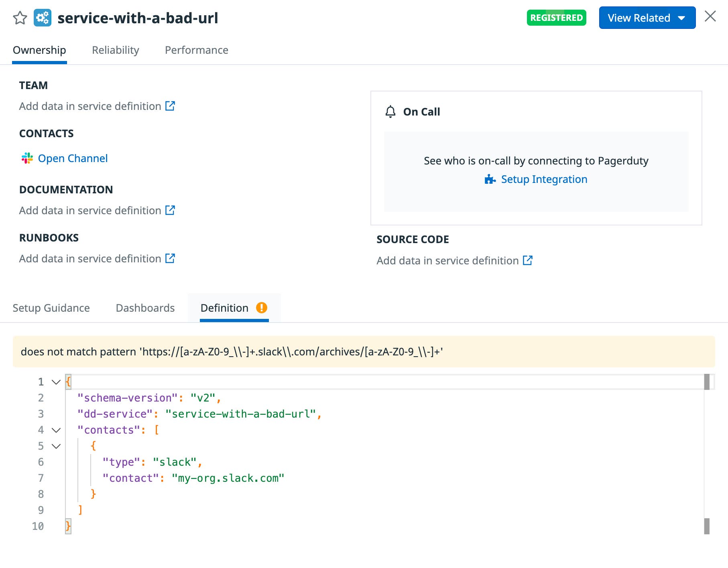728x568 pixels.
Task: Switch to the Performance tab
Action: [x=196, y=50]
